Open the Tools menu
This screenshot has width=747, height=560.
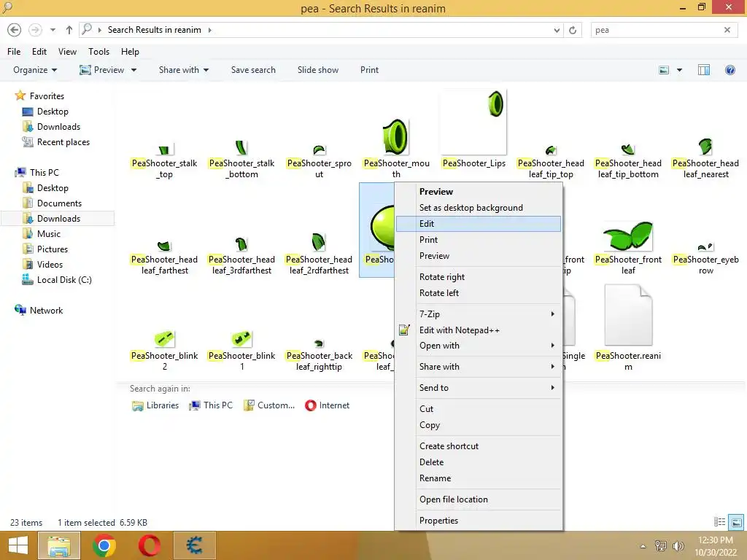(98, 52)
